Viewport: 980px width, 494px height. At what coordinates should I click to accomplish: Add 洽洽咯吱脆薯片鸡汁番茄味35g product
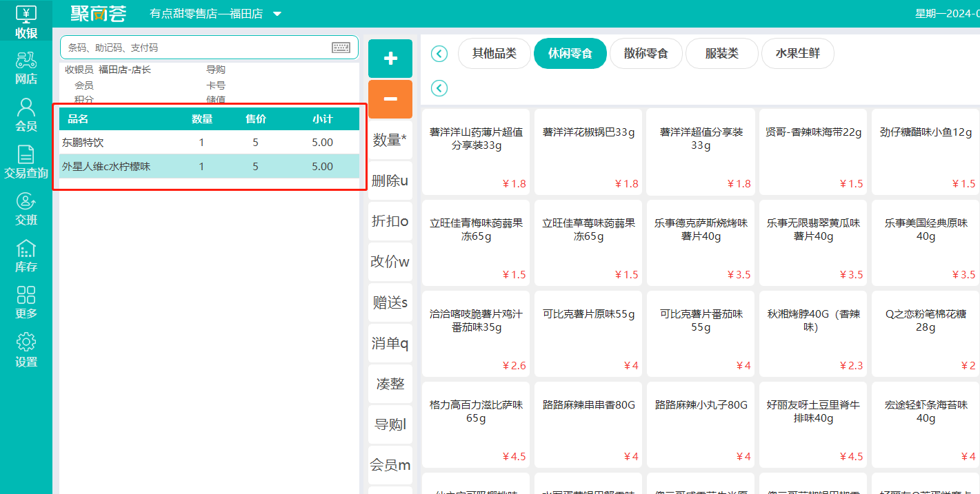(476, 333)
